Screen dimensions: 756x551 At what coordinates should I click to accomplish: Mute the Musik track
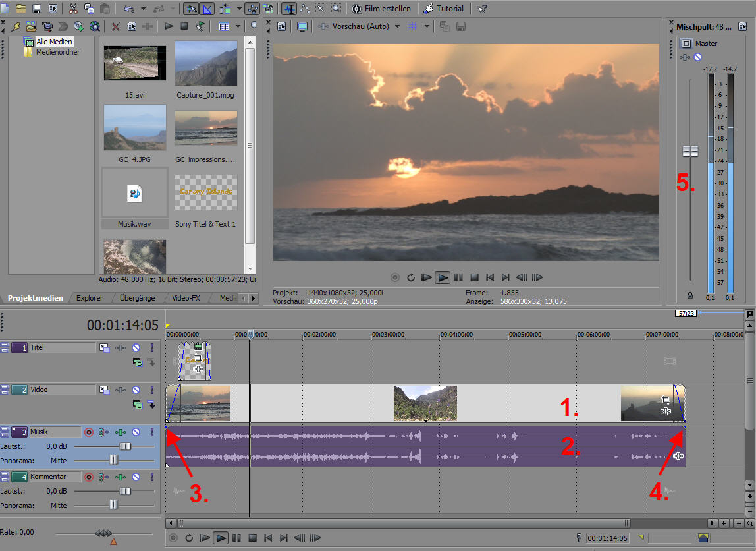coord(136,432)
